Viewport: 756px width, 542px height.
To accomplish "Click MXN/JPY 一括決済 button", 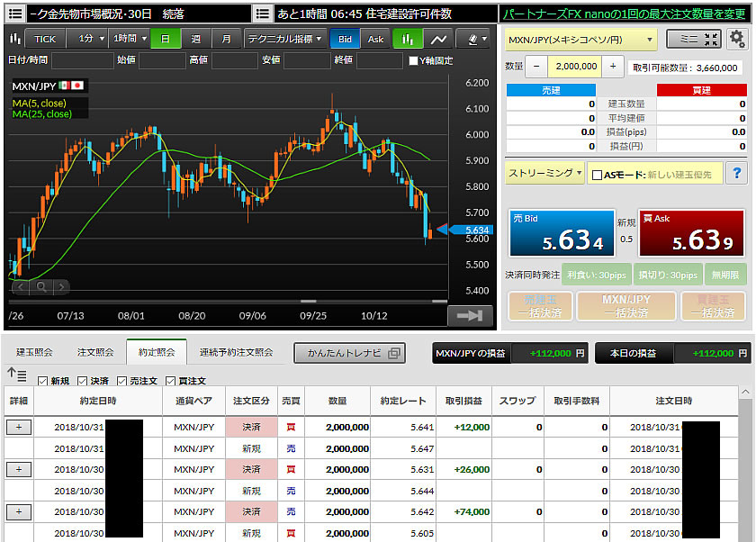I will tap(626, 306).
